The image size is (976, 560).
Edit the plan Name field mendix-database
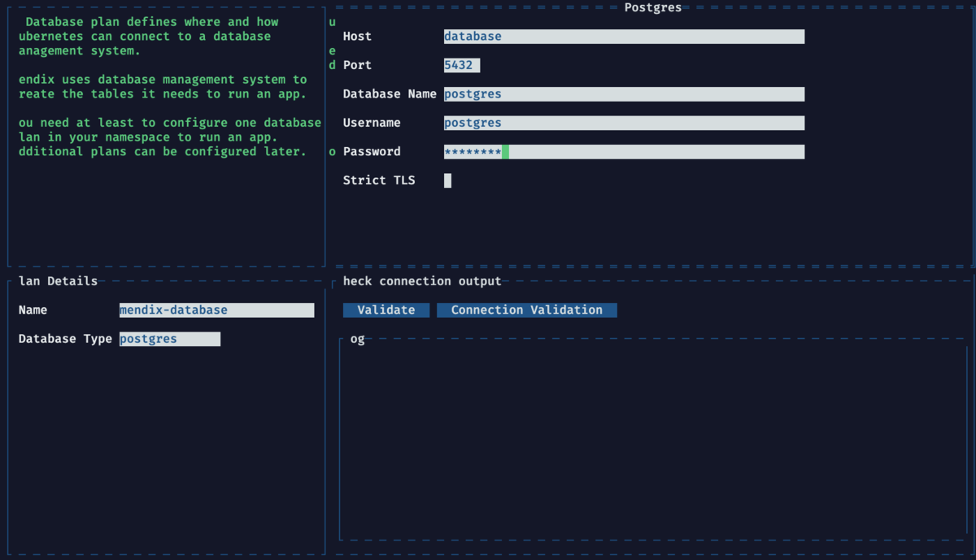pos(216,310)
